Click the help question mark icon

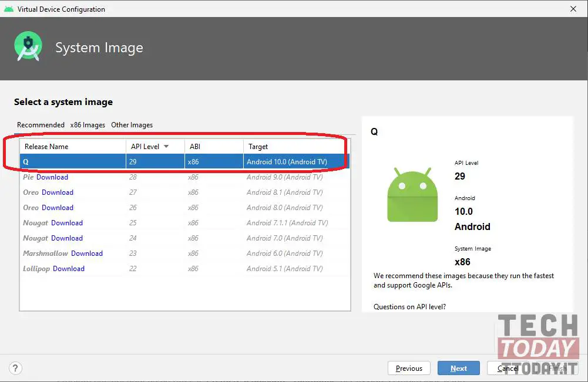(x=15, y=368)
